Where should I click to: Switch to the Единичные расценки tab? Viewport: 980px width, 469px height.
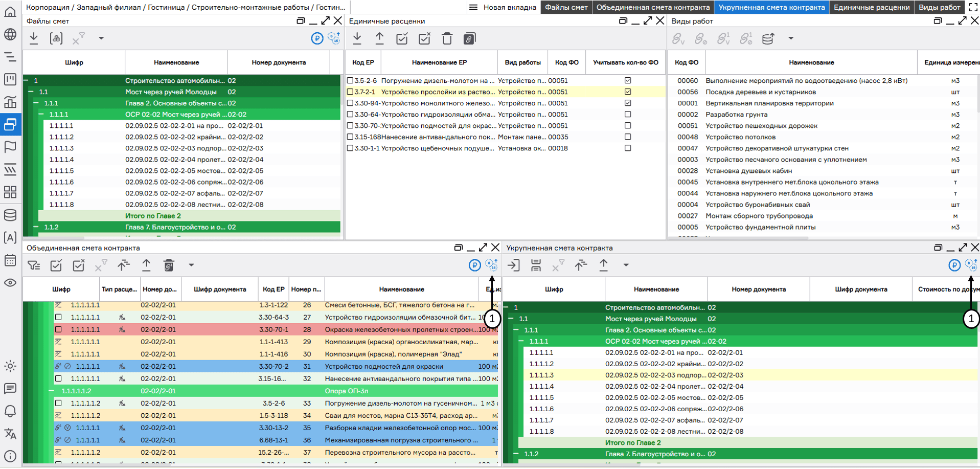[x=871, y=7]
